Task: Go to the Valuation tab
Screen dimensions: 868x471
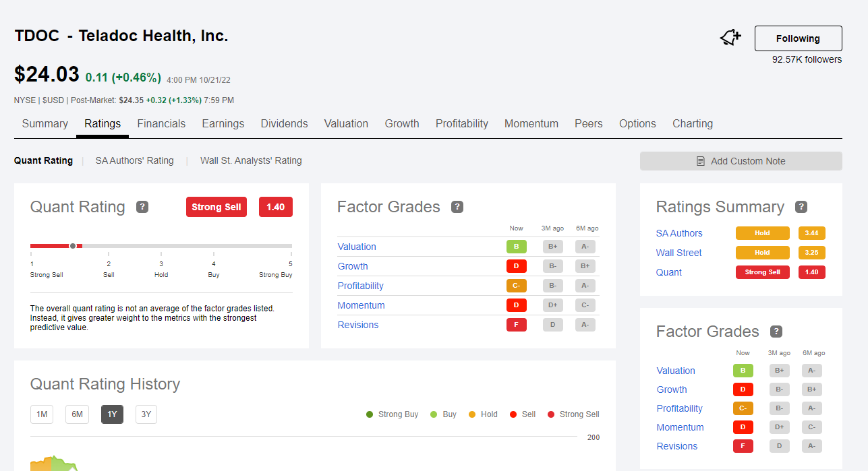Action: coord(346,124)
